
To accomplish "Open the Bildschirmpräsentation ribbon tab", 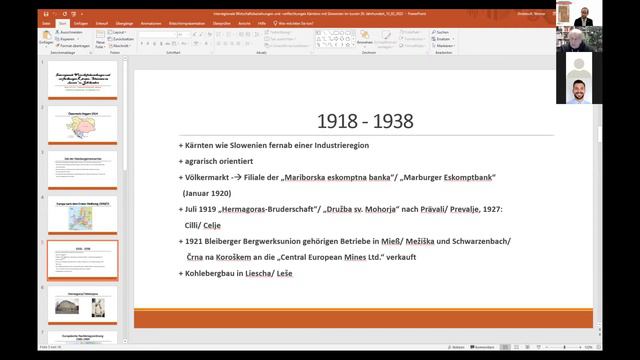I will (x=187, y=24).
